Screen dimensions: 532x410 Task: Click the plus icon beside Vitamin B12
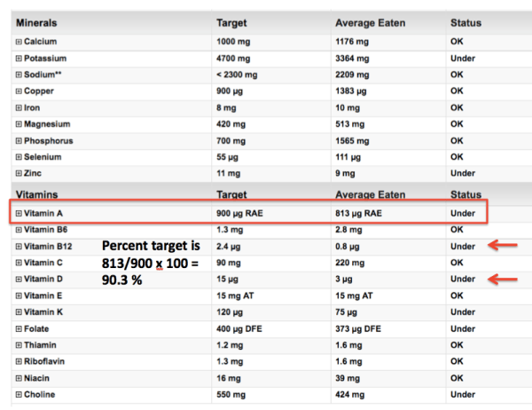19,247
